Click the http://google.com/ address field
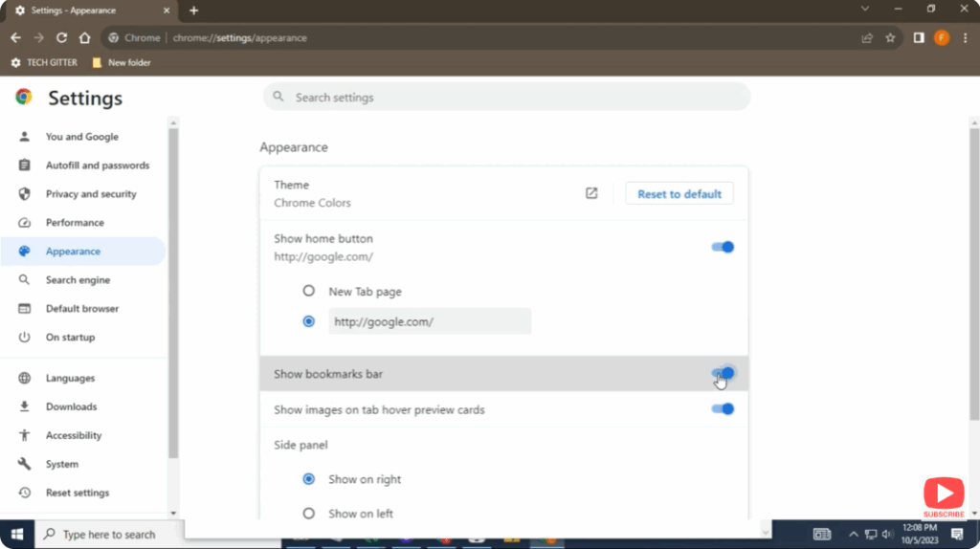 430,321
